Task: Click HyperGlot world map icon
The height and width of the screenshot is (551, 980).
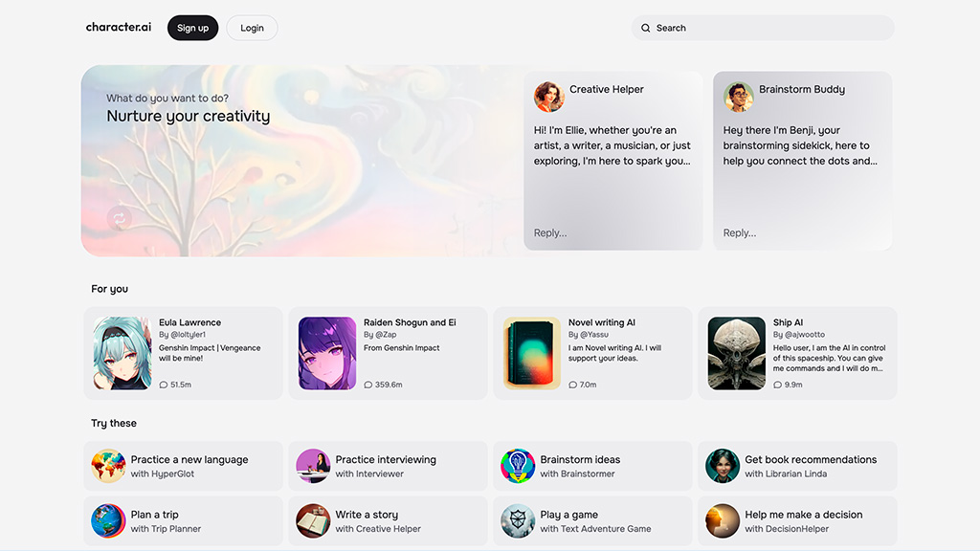Action: coord(108,466)
